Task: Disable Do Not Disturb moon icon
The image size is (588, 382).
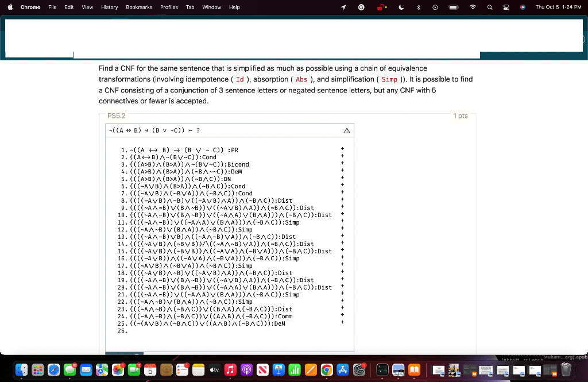Action: [x=401, y=7]
